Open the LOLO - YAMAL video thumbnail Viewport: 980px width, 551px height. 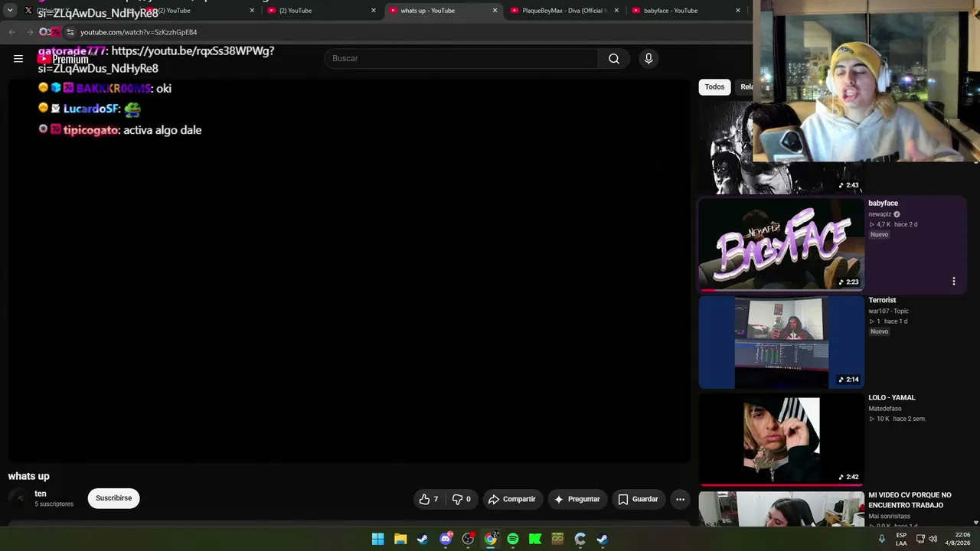pos(781,439)
